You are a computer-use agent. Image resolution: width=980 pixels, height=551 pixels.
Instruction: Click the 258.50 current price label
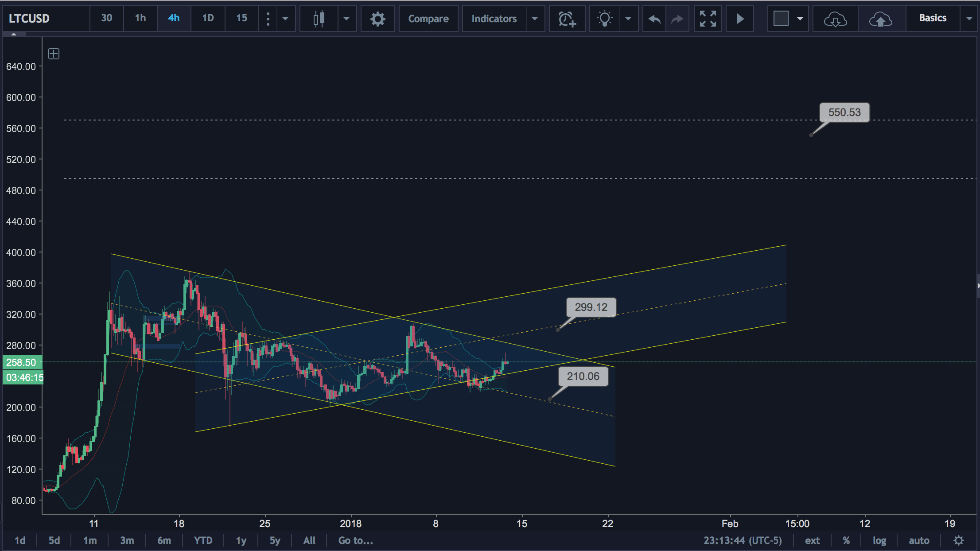click(22, 362)
